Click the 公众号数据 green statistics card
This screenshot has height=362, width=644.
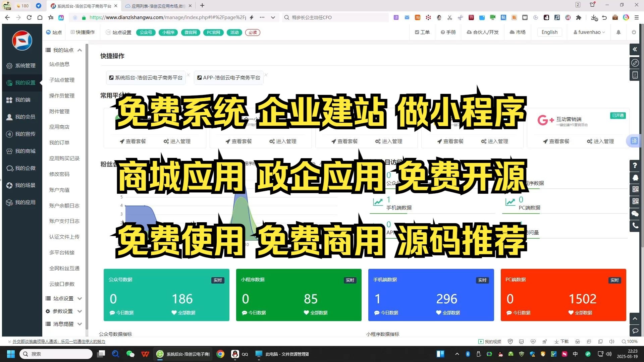[166, 295]
